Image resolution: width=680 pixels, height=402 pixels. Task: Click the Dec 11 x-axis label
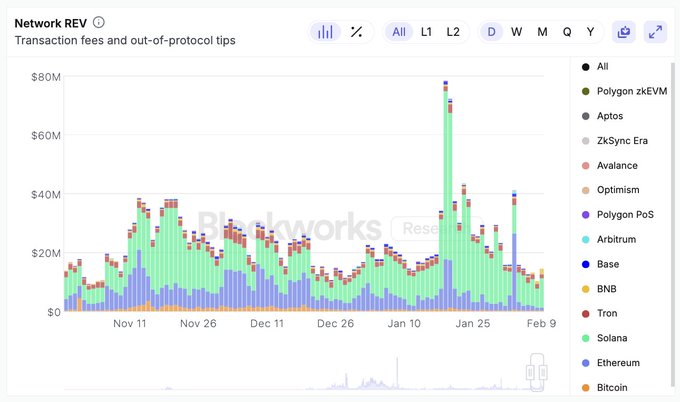coord(267,324)
